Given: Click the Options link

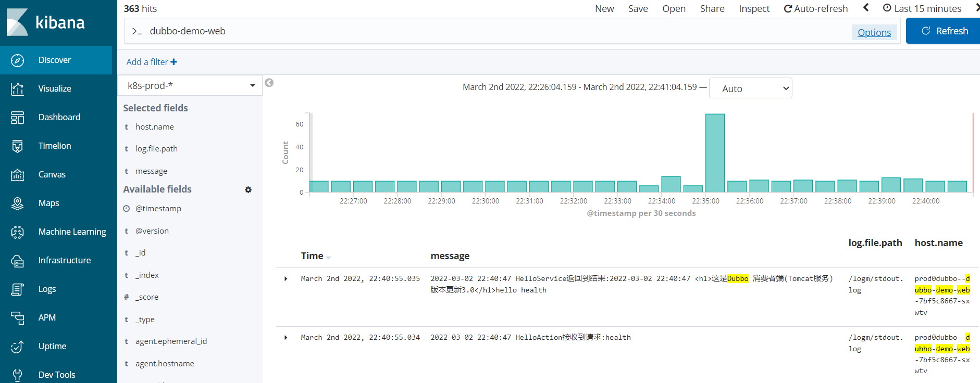Looking at the screenshot, I should [874, 32].
